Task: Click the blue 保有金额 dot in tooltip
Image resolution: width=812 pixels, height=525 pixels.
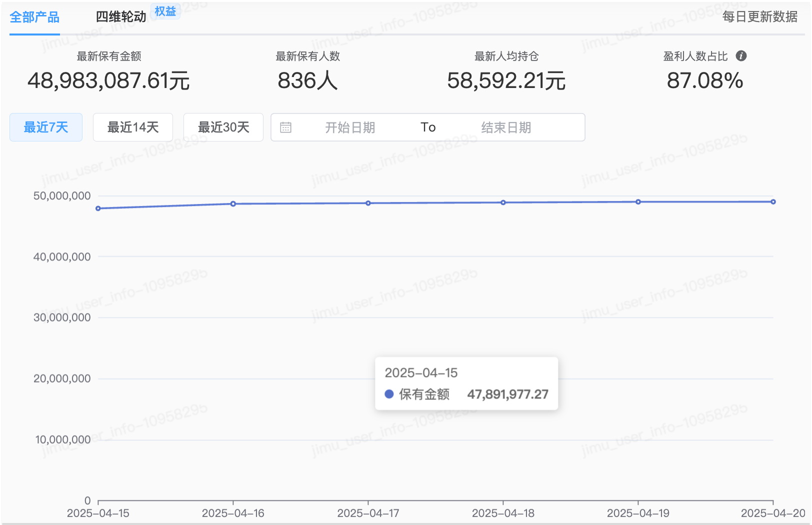Action: [x=389, y=394]
